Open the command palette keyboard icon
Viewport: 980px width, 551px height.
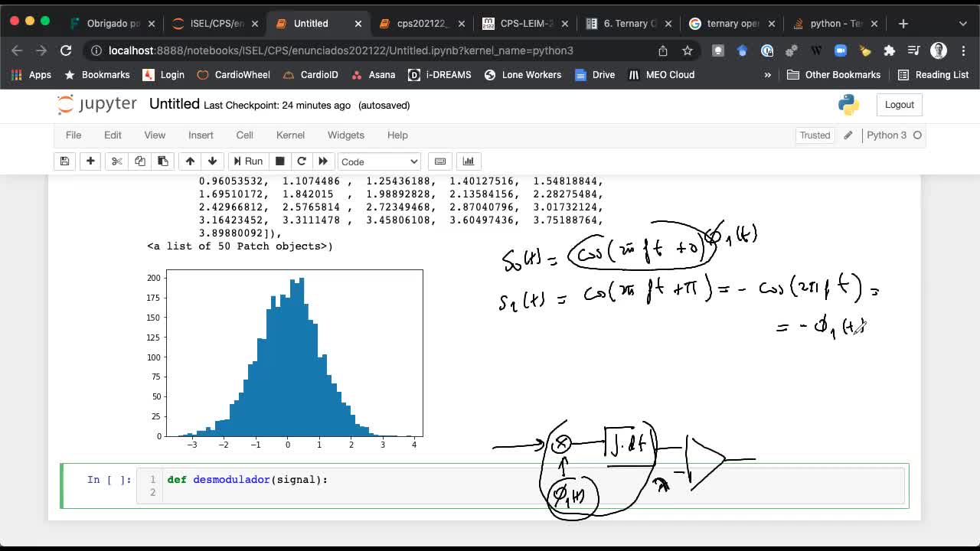[440, 161]
